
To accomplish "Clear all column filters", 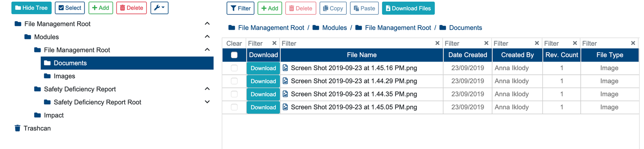I will point(234,43).
